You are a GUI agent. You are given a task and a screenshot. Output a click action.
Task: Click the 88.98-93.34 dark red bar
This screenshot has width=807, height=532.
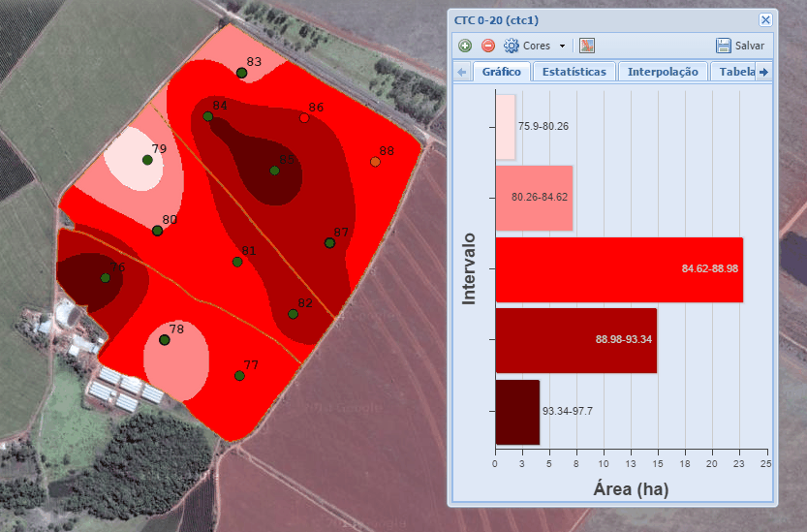[575, 340]
